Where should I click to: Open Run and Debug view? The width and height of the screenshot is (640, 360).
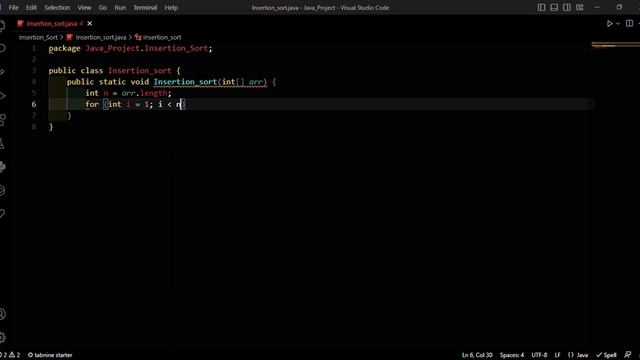(2, 96)
